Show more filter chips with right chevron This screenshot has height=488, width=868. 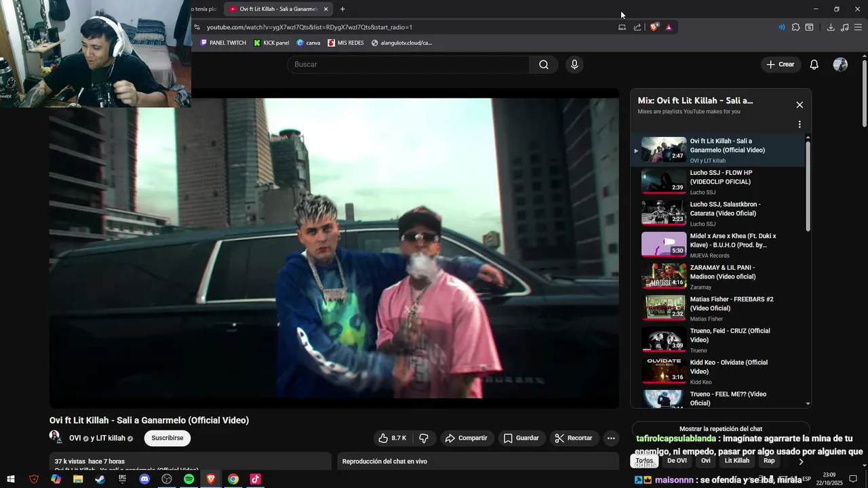801,462
